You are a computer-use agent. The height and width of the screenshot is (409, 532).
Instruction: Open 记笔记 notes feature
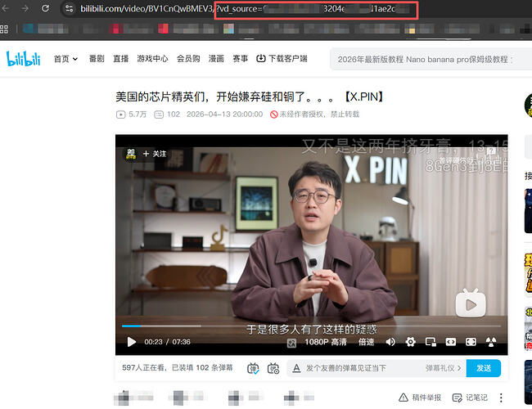[x=471, y=398]
